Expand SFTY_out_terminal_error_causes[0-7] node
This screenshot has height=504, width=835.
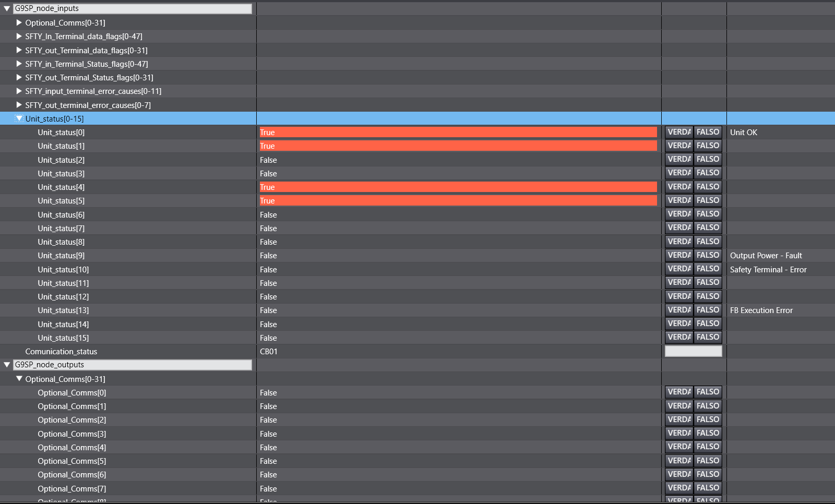19,105
